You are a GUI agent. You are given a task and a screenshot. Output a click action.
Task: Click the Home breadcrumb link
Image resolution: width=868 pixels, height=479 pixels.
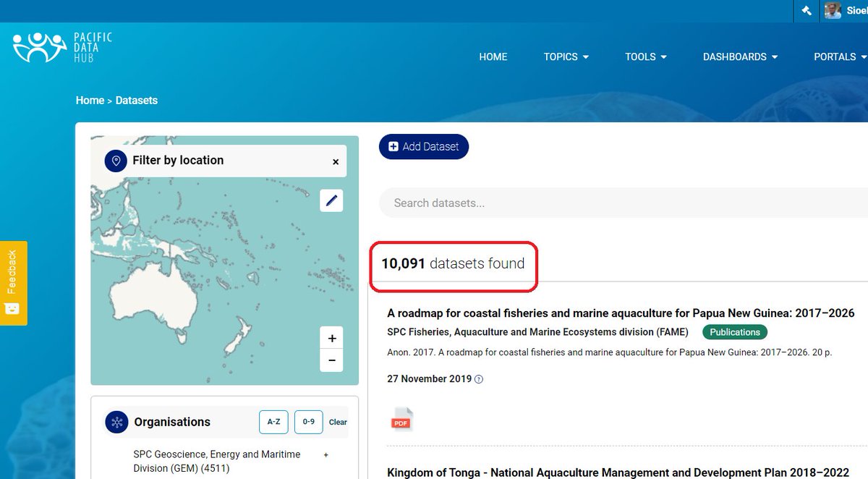(90, 101)
